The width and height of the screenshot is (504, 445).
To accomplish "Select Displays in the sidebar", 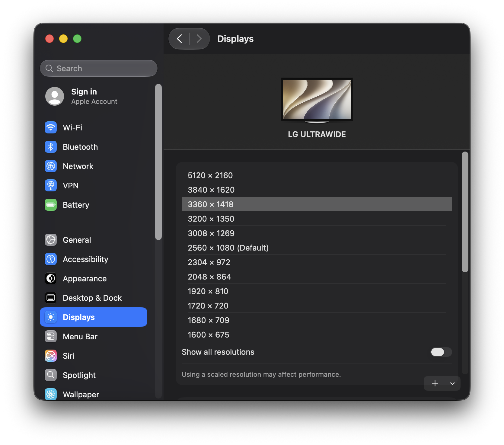I will pyautogui.click(x=94, y=317).
